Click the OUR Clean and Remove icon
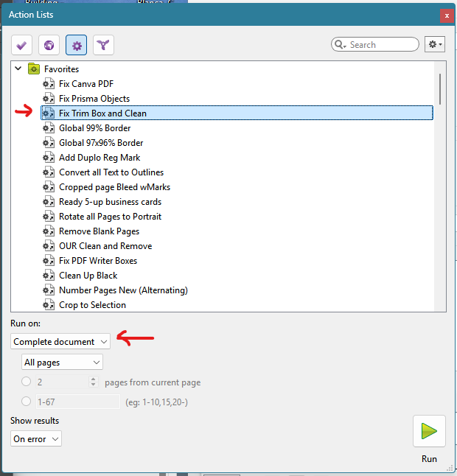The image size is (457, 476). (49, 245)
